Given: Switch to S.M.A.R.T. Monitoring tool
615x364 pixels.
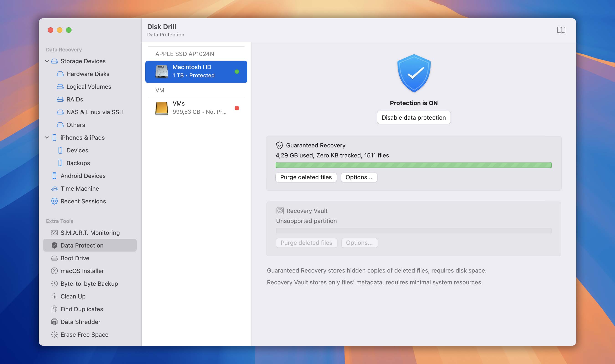Looking at the screenshot, I should point(90,233).
